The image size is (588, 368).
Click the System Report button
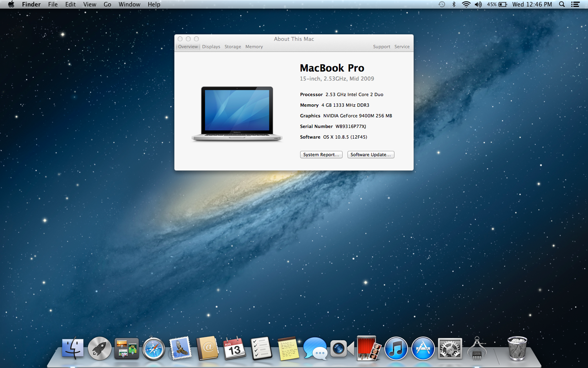[x=321, y=155]
